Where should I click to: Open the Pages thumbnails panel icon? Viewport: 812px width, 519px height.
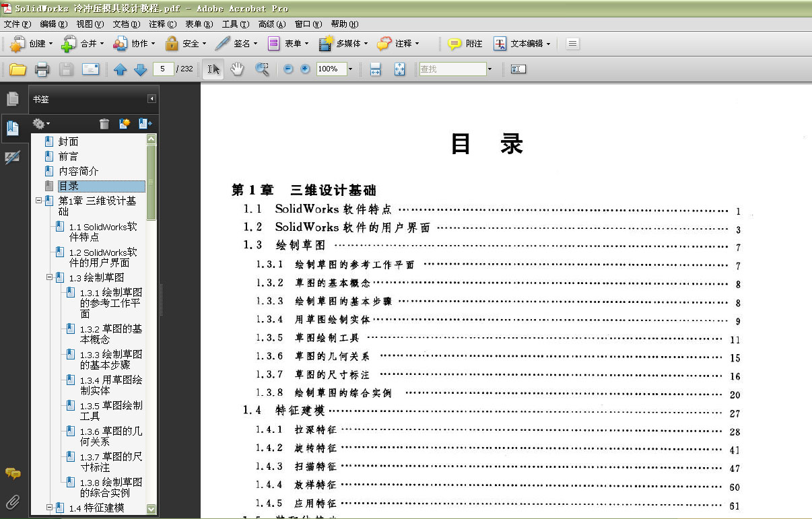[x=12, y=99]
